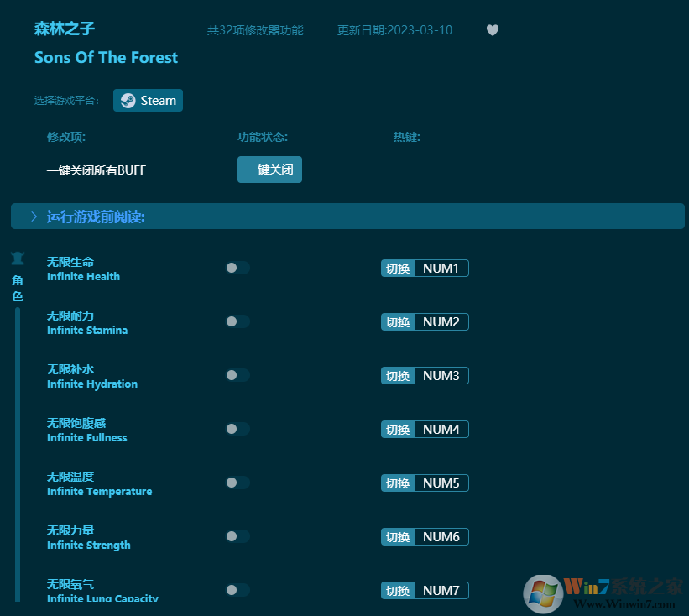Click the NUM6 切换 button for Infinite Strength
Screen dimensions: 689x616
tap(397, 536)
